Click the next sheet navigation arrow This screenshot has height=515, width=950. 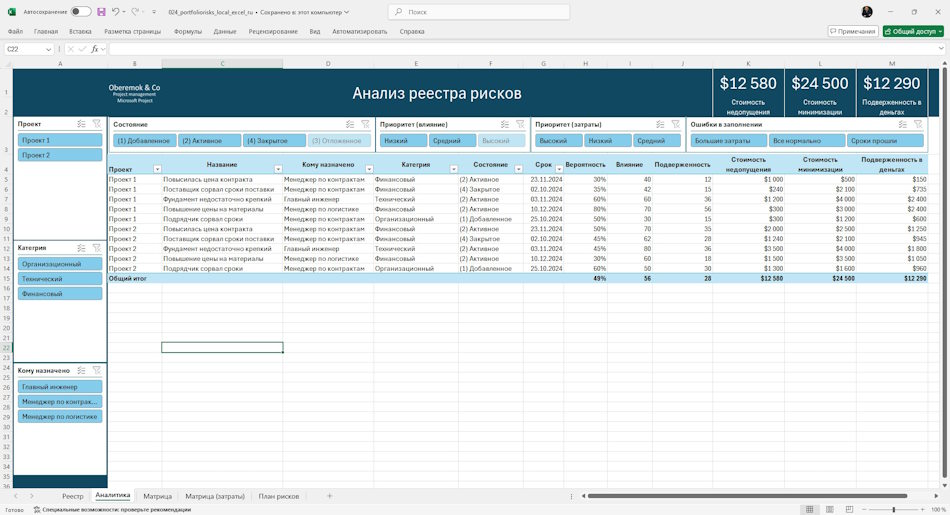32,496
